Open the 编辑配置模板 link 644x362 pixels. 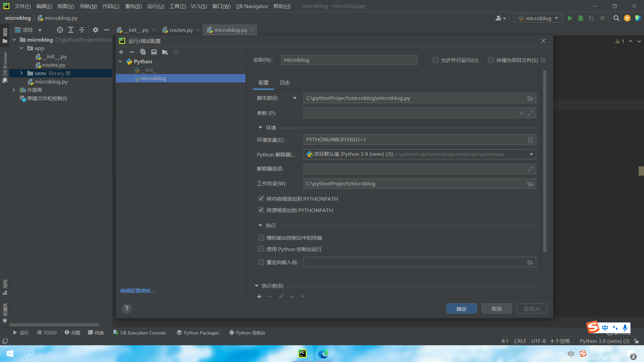pos(137,291)
